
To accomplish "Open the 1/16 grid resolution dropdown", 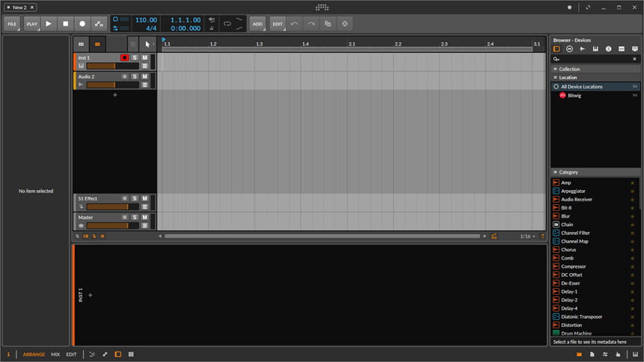I will 527,236.
